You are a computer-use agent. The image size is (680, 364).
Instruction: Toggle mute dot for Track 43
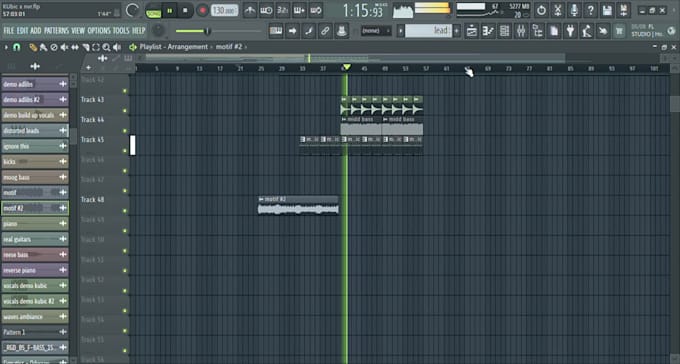(125, 111)
